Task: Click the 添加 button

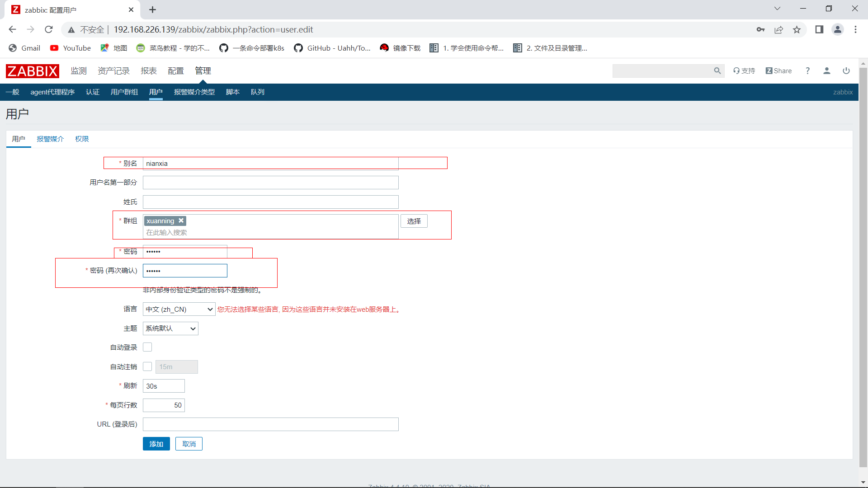Action: pos(156,444)
